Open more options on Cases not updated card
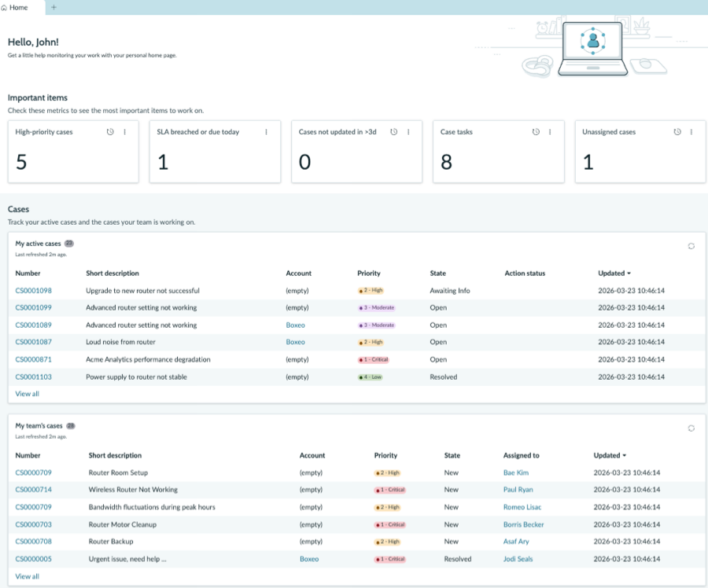This screenshot has height=588, width=708. [408, 132]
